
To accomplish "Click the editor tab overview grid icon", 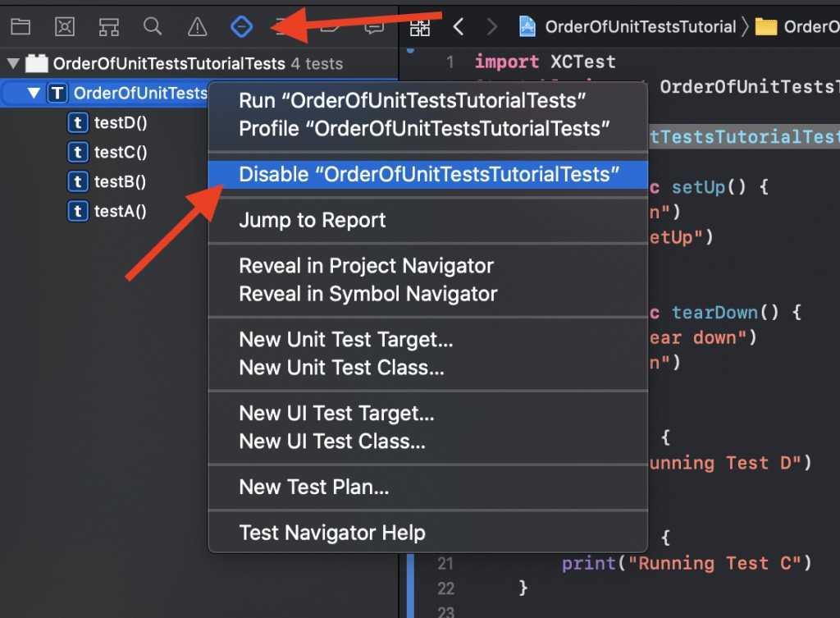I will tap(419, 26).
